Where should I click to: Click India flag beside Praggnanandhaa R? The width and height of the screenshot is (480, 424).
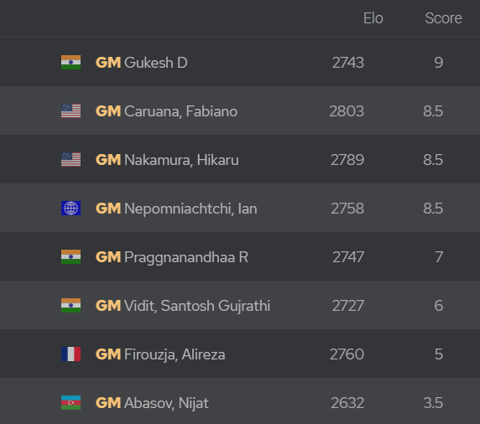tap(71, 257)
